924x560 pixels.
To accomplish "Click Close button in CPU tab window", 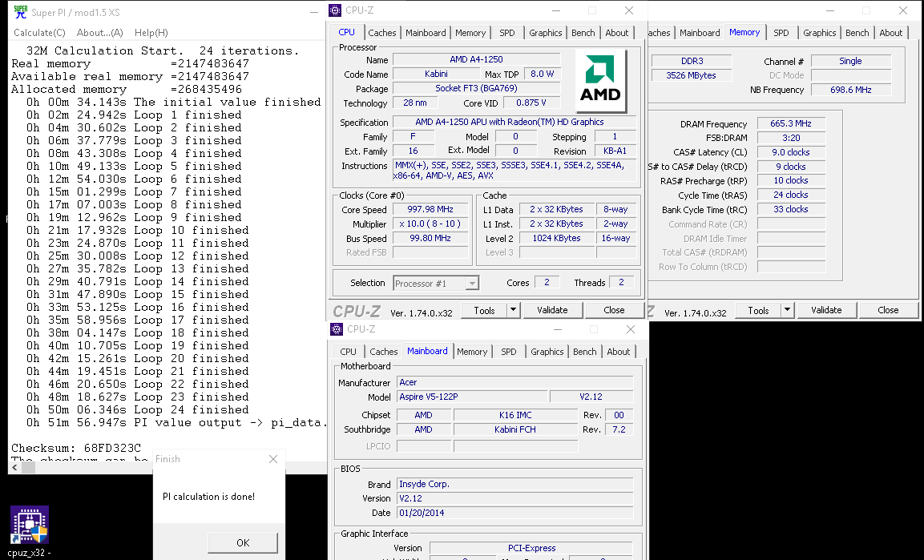I will 613,310.
